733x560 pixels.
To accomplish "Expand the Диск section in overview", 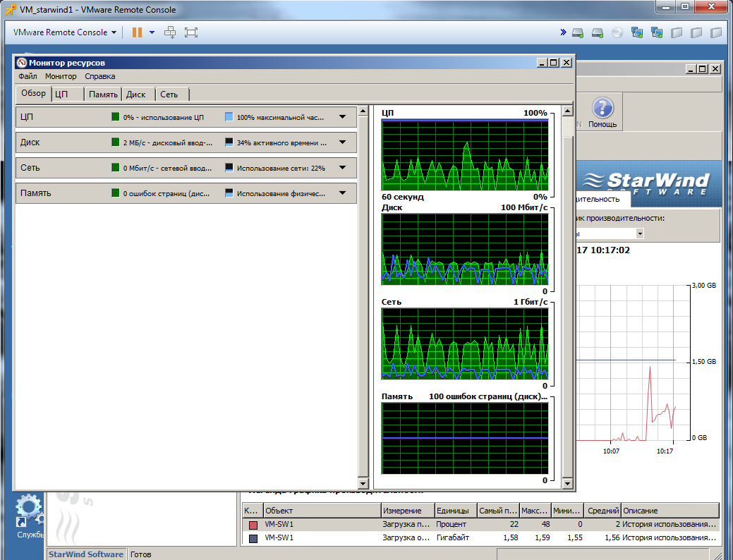I will [343, 142].
